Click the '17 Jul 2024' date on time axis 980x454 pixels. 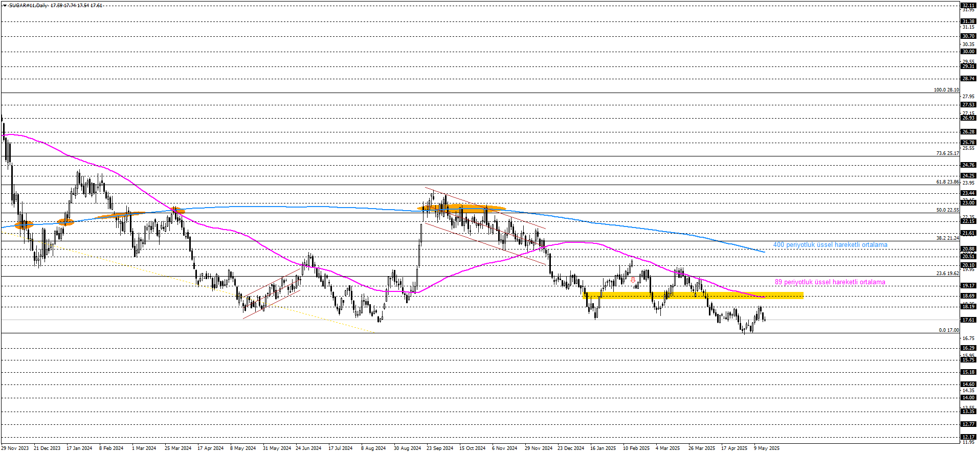[340, 448]
